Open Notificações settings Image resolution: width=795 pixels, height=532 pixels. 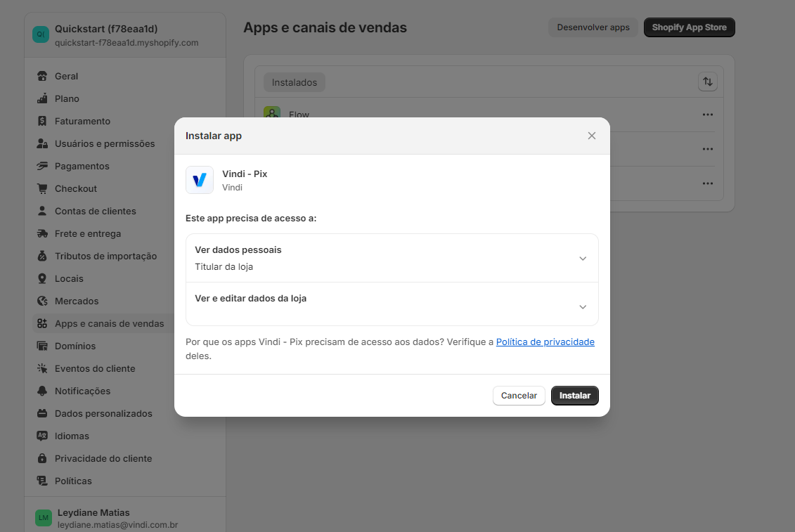83,391
